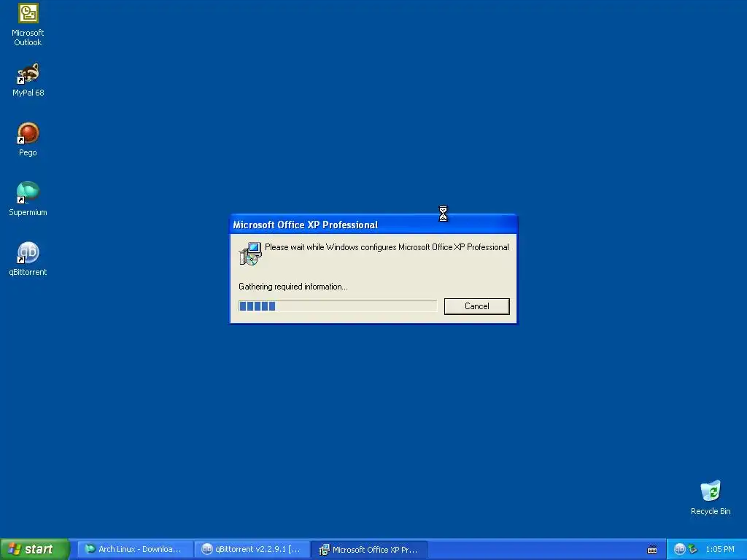Select the qBittorrent desktop shortcut
This screenshot has width=747, height=560.
pyautogui.click(x=28, y=259)
